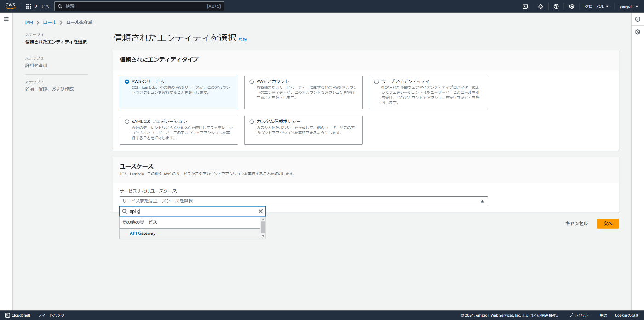Focus the 'api g' filter input

(192, 211)
